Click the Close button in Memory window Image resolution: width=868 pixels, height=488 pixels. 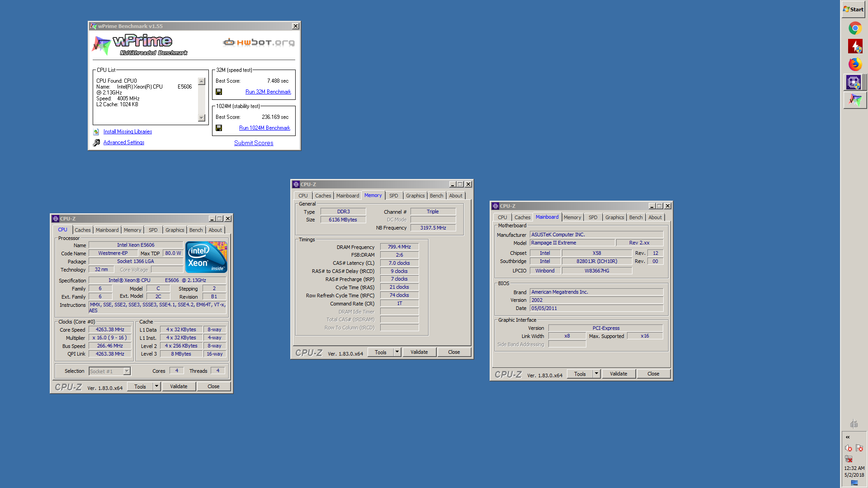click(454, 352)
